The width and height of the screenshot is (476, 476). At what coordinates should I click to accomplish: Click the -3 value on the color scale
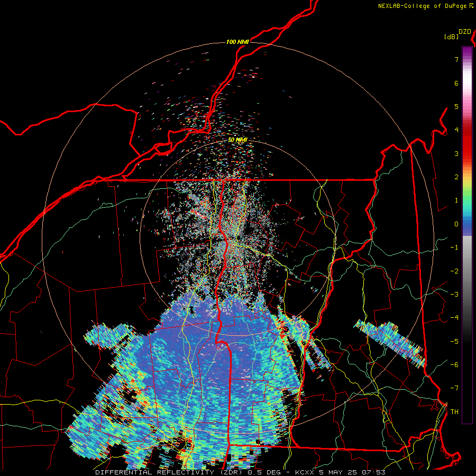[x=454, y=295]
